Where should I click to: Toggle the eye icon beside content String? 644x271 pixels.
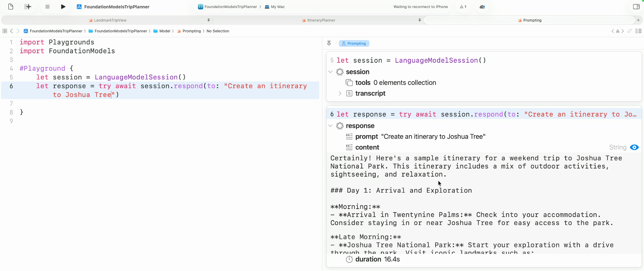[x=634, y=147]
